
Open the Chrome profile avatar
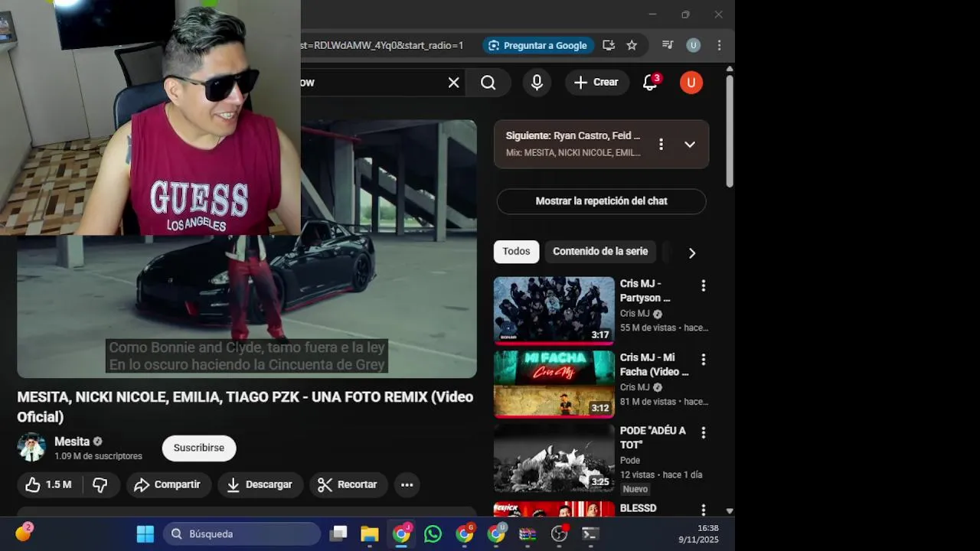[x=693, y=45]
